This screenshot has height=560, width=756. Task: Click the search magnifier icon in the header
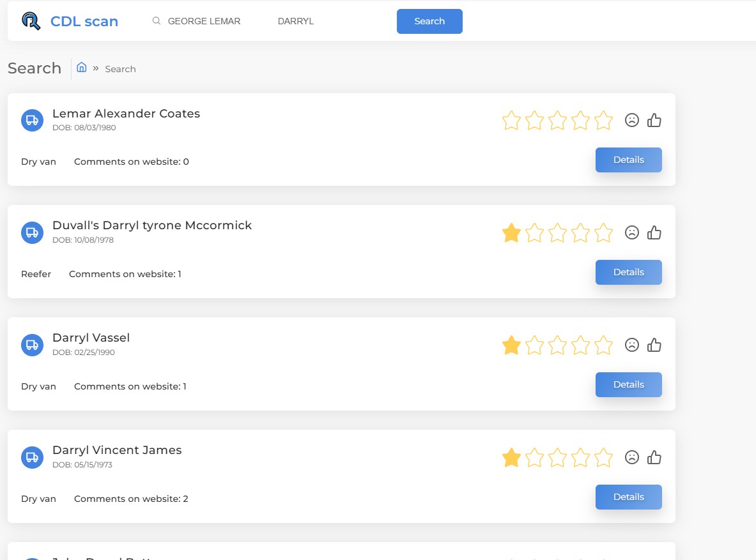point(156,20)
